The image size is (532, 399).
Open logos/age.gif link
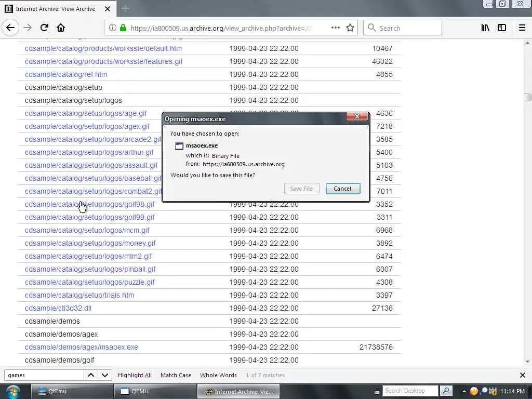pyautogui.click(x=86, y=113)
